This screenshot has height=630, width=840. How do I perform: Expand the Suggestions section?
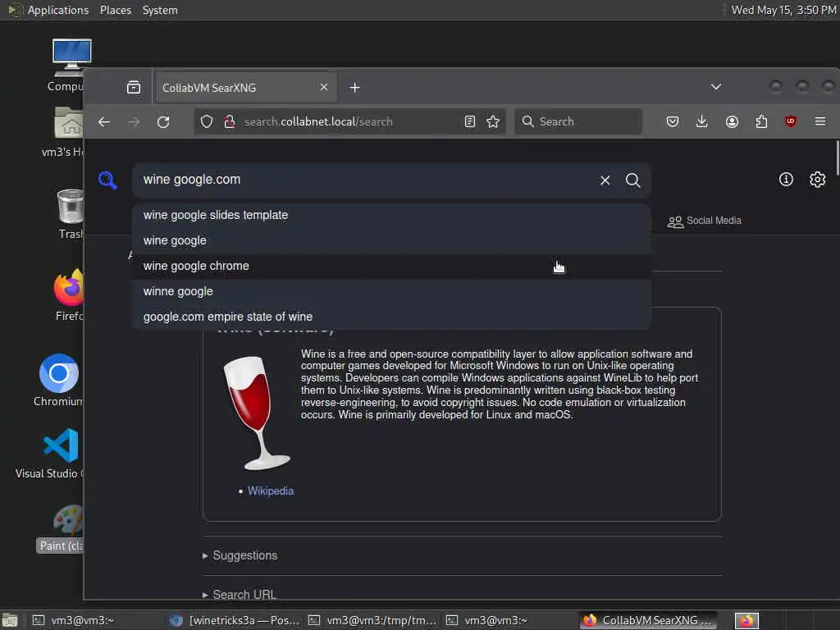pos(240,555)
